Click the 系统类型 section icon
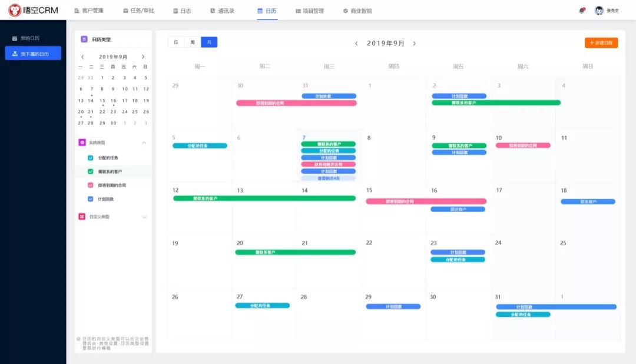Image resolution: width=636 pixels, height=364 pixels. pos(82,143)
